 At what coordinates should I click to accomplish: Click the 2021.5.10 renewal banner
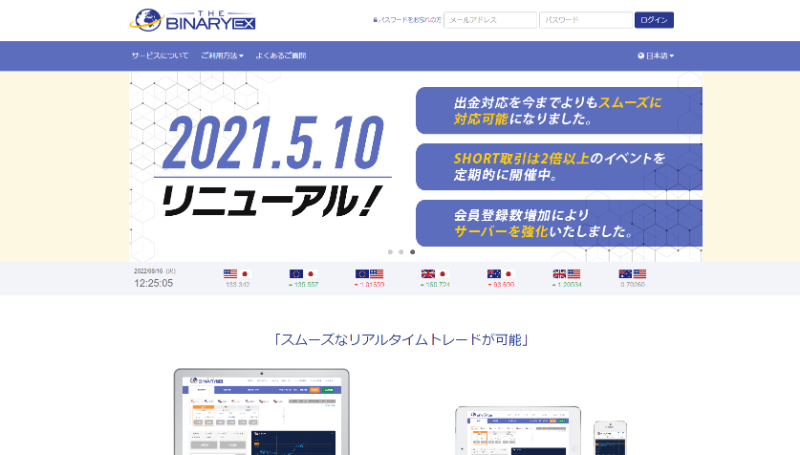point(416,167)
